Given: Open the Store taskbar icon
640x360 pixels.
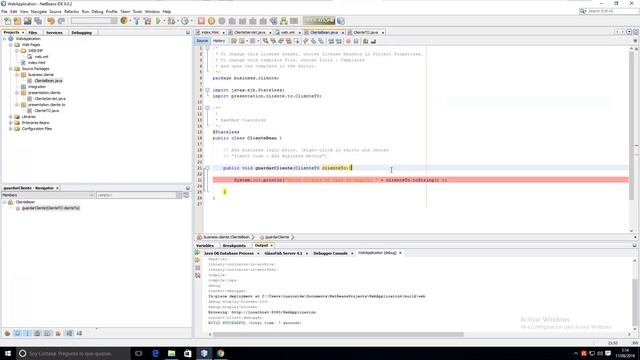Looking at the screenshot, I should coord(188,353).
